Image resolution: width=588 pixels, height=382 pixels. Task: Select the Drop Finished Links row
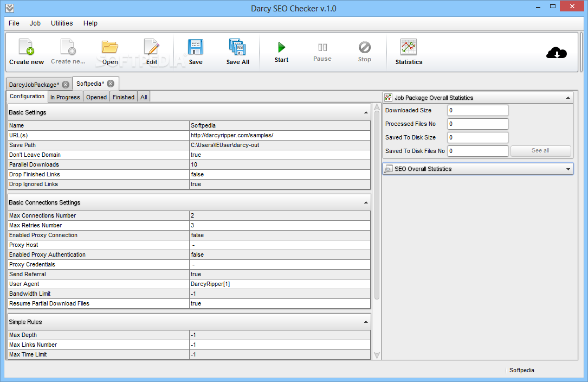click(189, 174)
